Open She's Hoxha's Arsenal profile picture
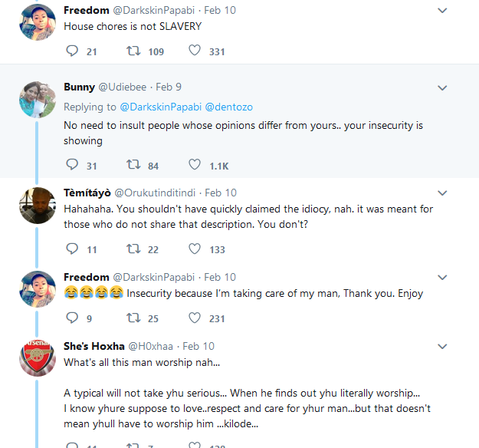The height and width of the screenshot is (448, 479). click(x=36, y=358)
